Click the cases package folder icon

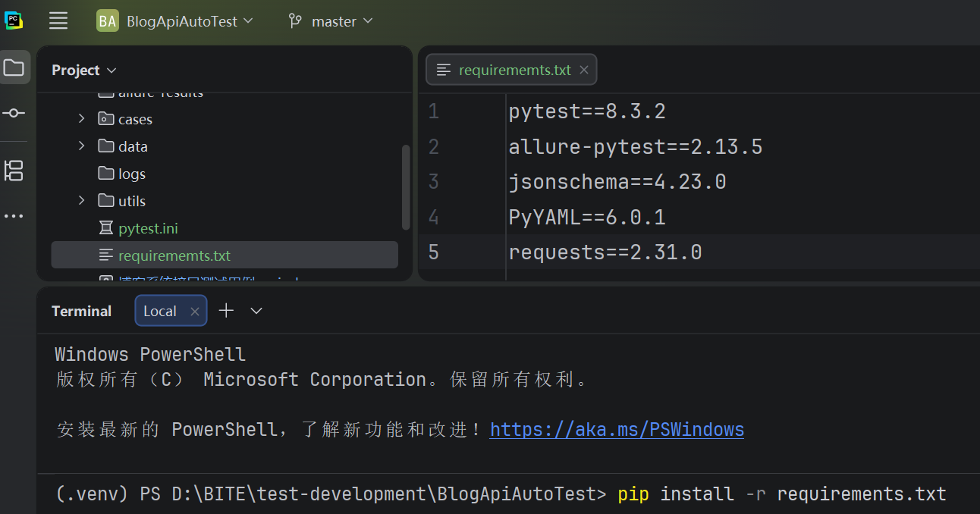[x=106, y=119]
